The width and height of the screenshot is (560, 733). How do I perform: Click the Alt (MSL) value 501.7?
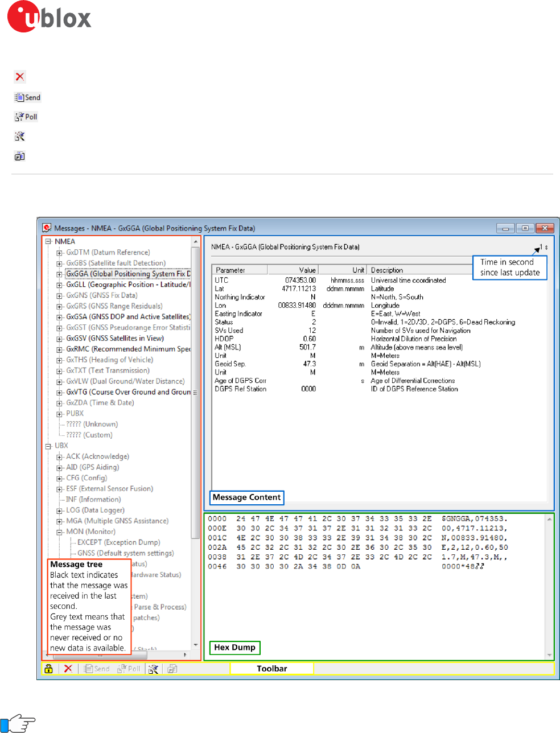coord(307,347)
